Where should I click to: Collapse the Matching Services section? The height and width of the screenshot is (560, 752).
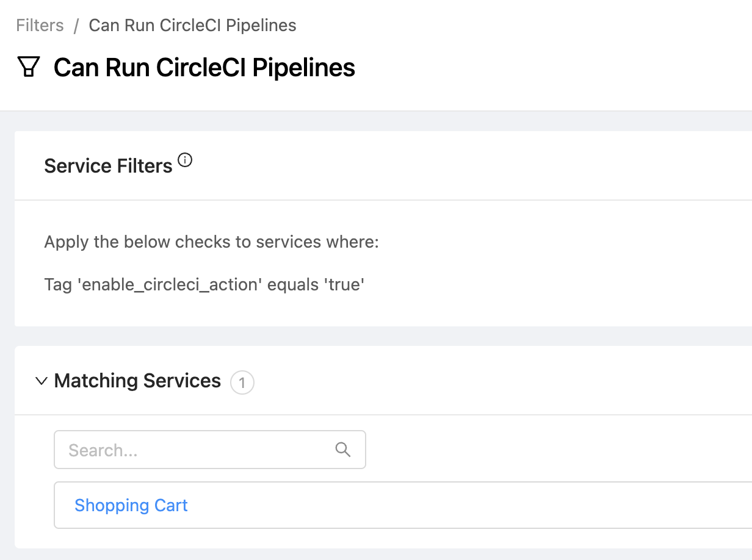point(42,381)
